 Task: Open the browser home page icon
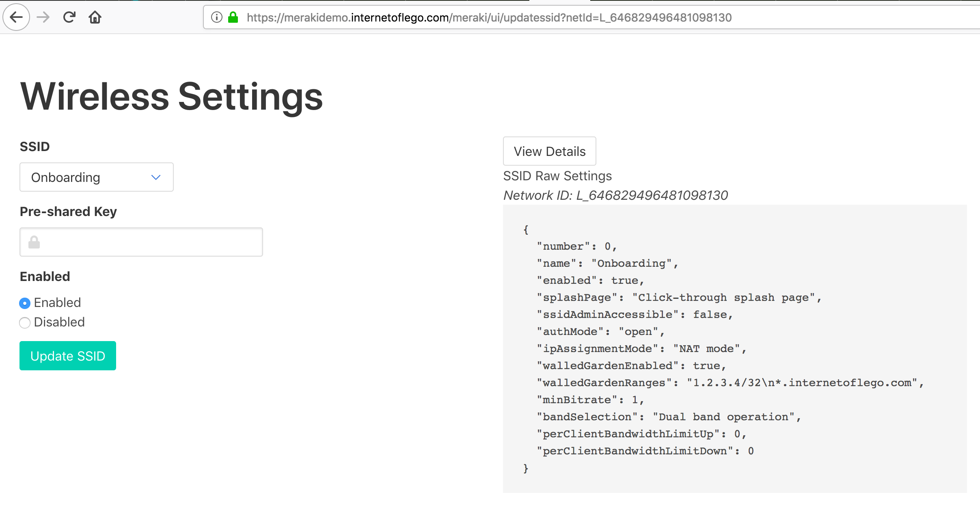click(95, 17)
